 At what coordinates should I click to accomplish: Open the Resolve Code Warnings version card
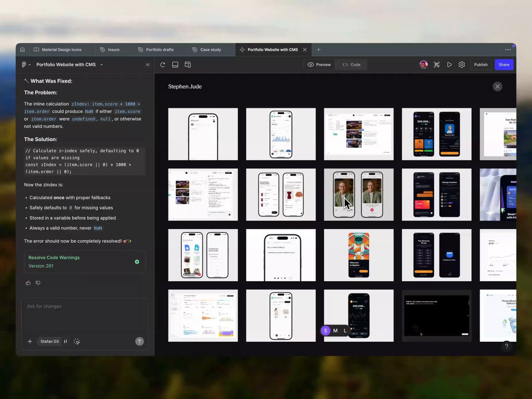(85, 262)
